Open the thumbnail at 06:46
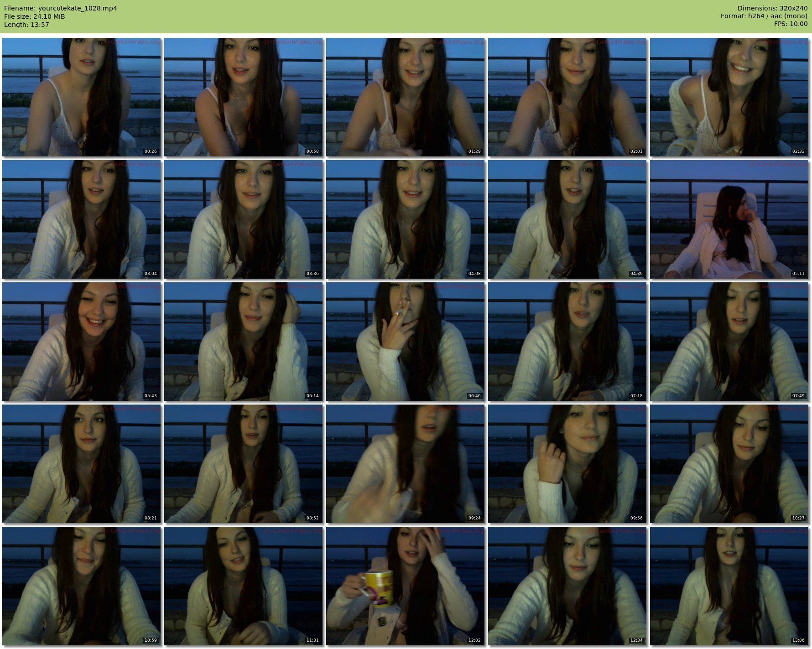Image resolution: width=812 pixels, height=649 pixels. 405,342
